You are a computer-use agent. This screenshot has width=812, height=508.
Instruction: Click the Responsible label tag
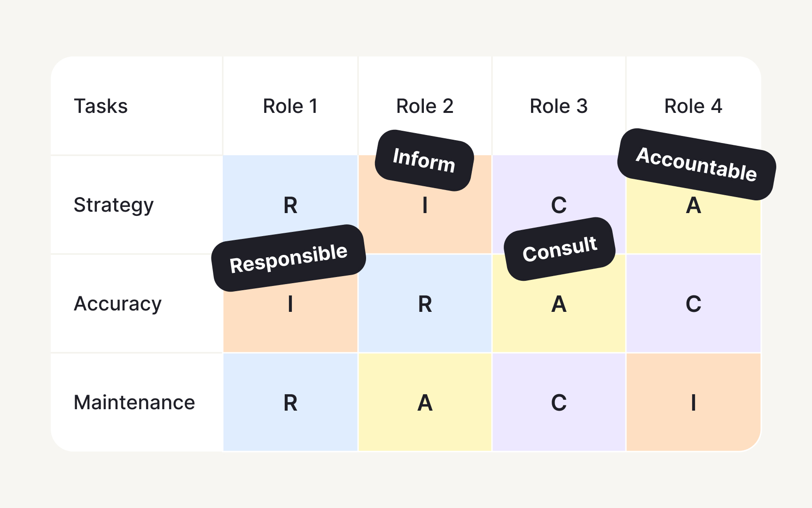pyautogui.click(x=289, y=258)
